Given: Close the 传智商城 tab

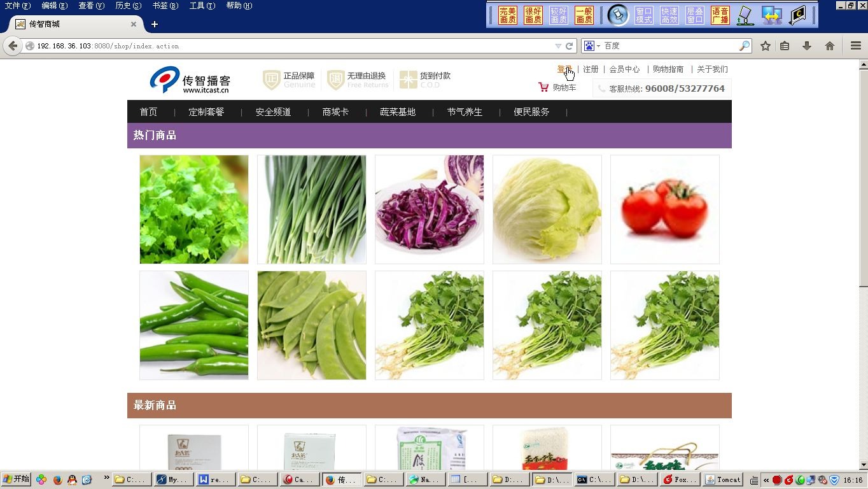Looking at the screenshot, I should (134, 24).
